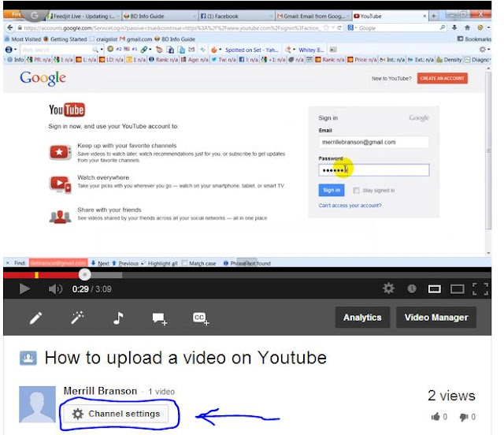Open the Analytics page
The image size is (504, 435).
point(362,318)
